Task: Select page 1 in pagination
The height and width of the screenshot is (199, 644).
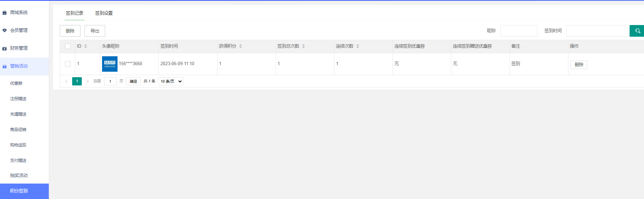Action: click(x=77, y=81)
